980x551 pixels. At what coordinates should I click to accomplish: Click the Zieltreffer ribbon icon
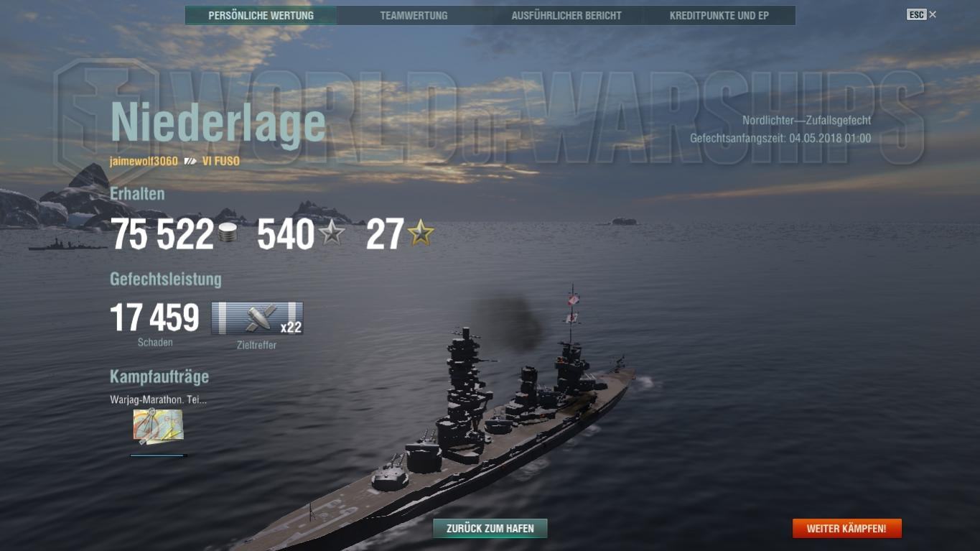coord(257,318)
